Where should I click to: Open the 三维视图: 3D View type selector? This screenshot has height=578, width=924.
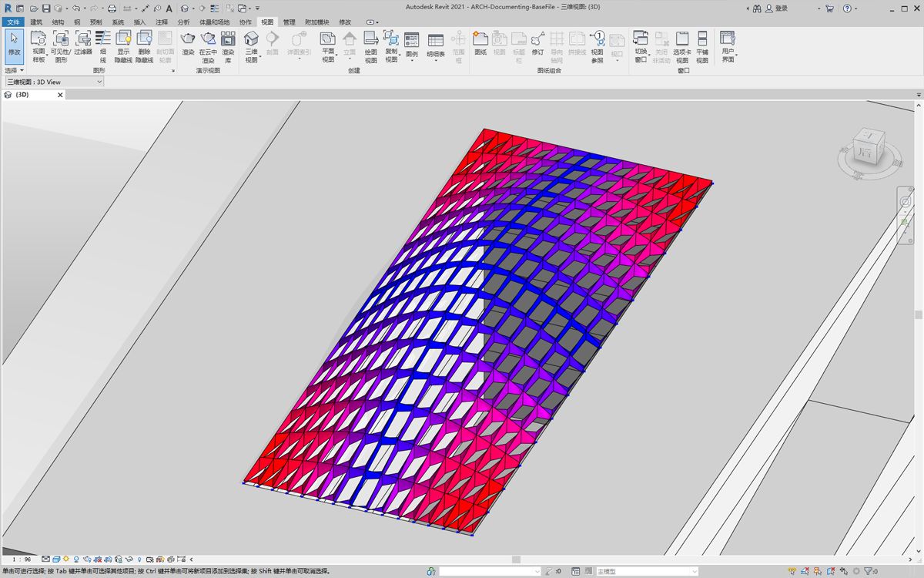pyautogui.click(x=55, y=82)
